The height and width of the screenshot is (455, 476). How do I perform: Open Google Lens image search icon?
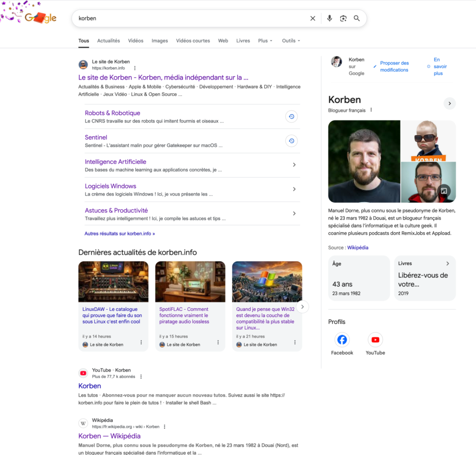tap(343, 19)
